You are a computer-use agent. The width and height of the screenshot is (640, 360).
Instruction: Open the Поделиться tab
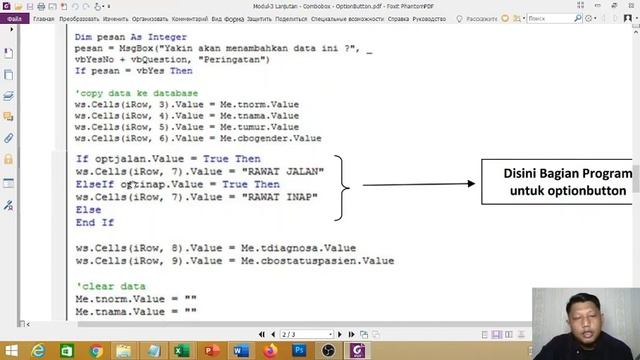(x=291, y=19)
